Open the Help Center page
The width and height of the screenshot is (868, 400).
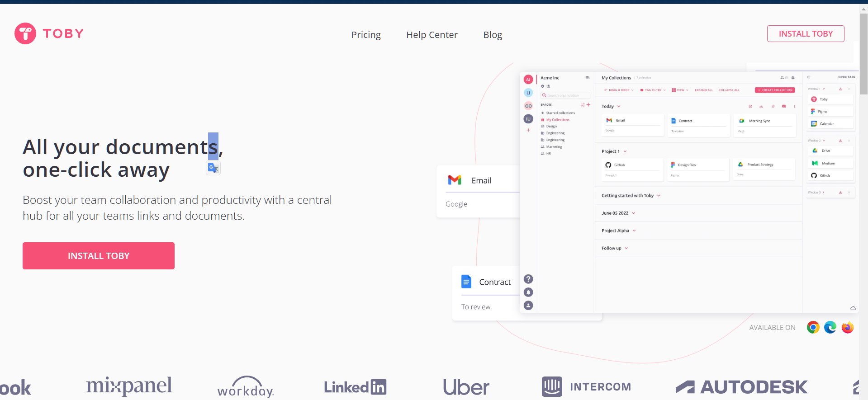click(x=432, y=35)
